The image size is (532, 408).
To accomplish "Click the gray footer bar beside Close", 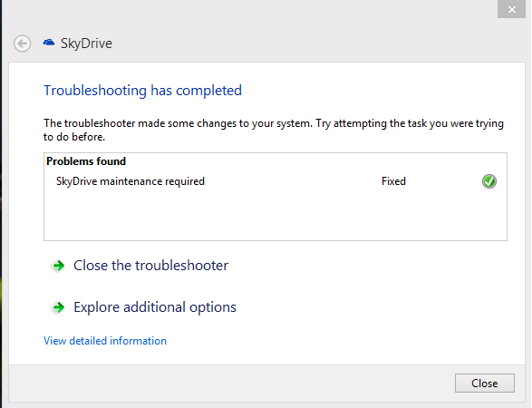I will [x=231, y=384].
